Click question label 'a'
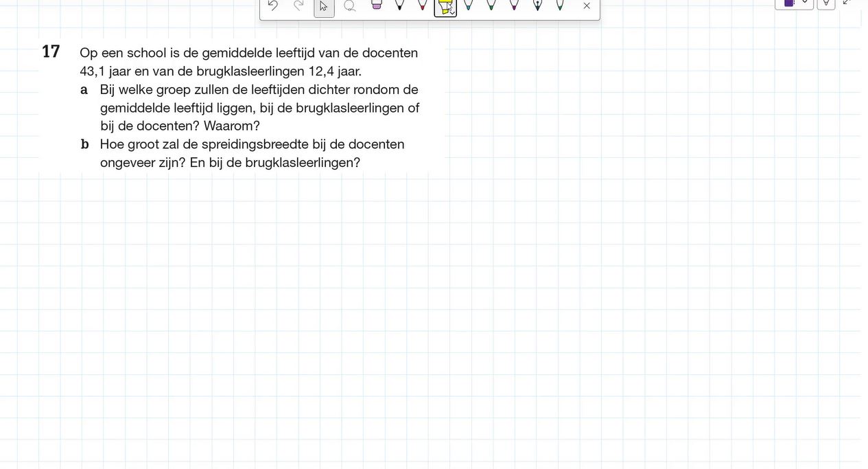Viewport: 868px width, 469px height. (x=84, y=90)
